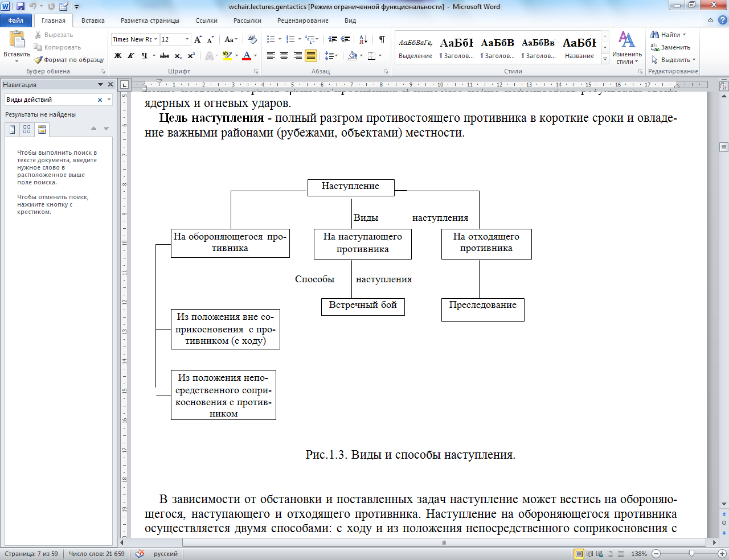Toggle print layout view in status bar
The image size is (729, 560).
pyautogui.click(x=579, y=554)
